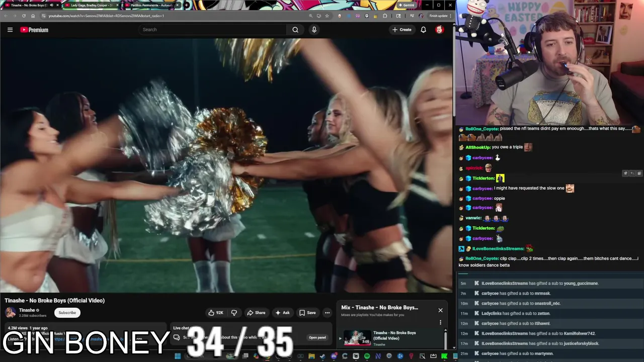Select the young_guccimane gifted sub row
The image size is (644, 362).
[549, 283]
